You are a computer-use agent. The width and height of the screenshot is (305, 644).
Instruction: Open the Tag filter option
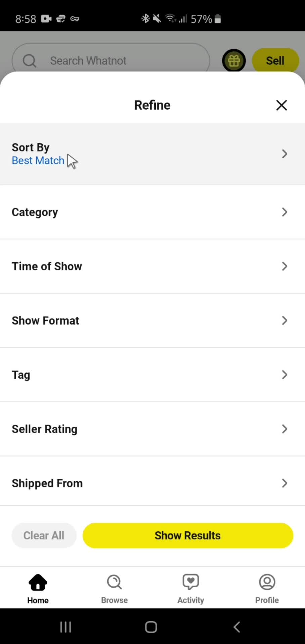coord(152,375)
